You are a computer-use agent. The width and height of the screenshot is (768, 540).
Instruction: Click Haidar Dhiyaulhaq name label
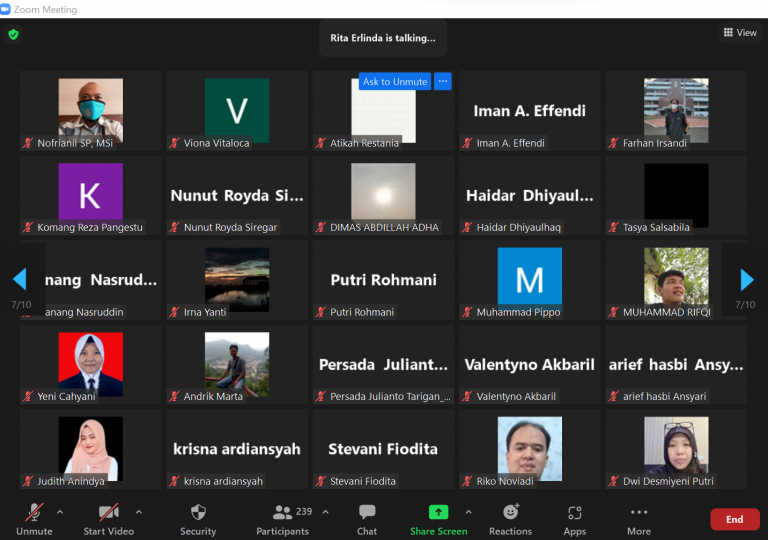[x=519, y=227]
